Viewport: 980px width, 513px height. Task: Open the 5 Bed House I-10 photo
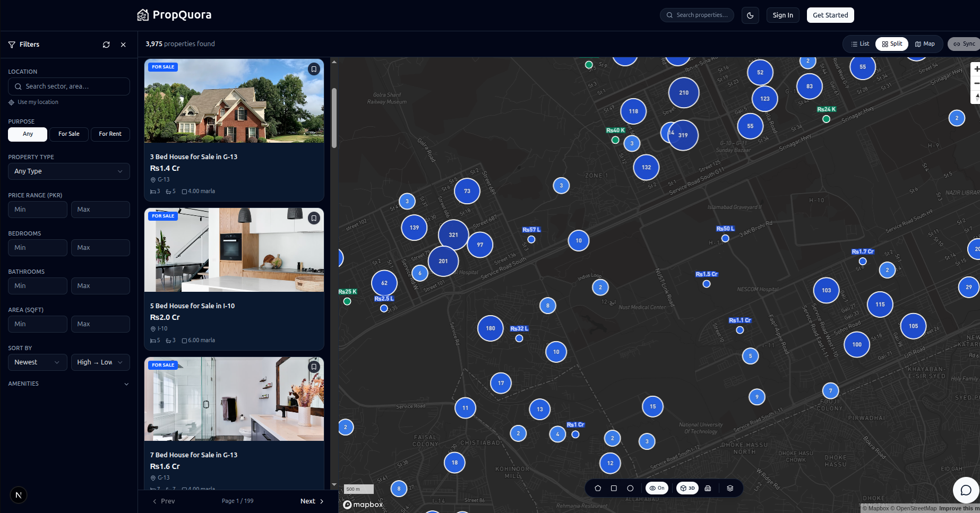point(234,250)
